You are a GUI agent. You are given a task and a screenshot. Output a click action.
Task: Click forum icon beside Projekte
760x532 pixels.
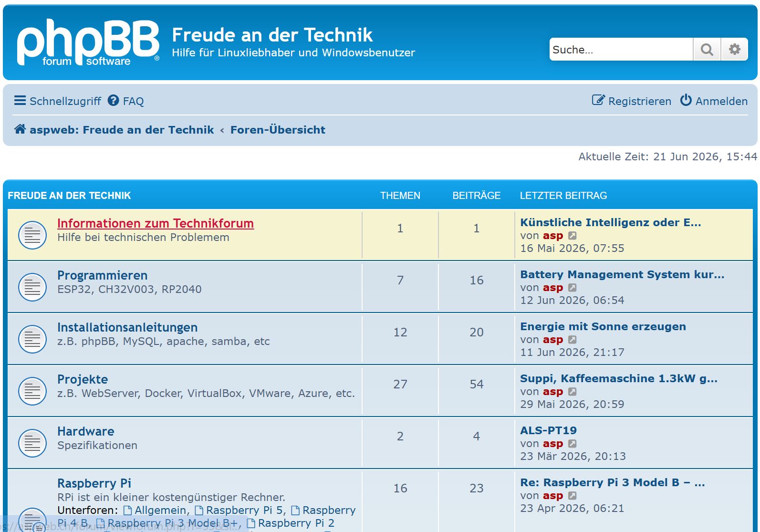tap(32, 391)
